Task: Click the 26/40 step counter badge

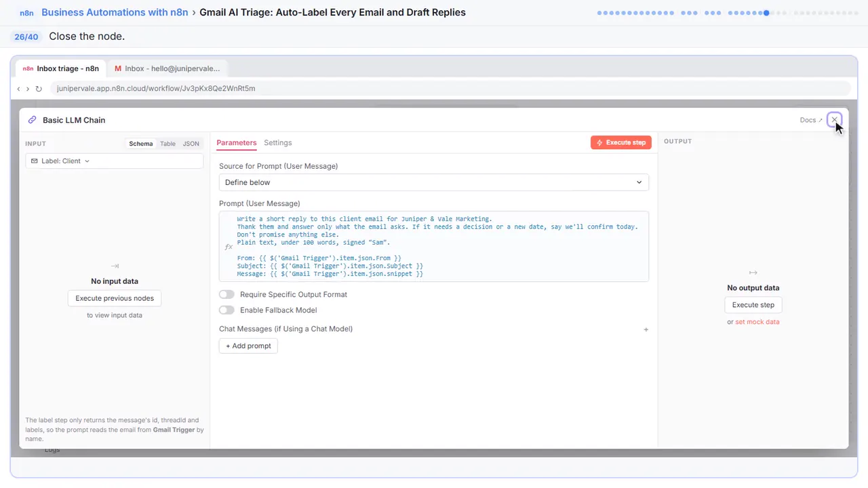Action: click(26, 37)
